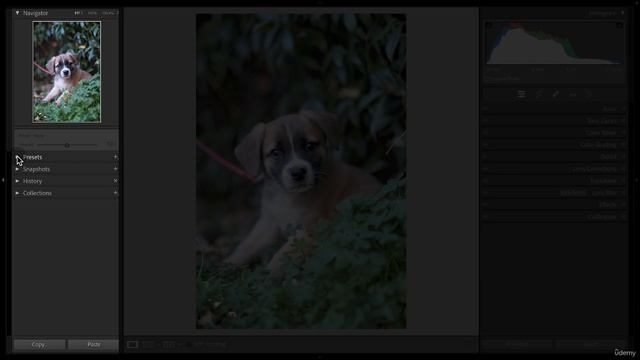Adjust the preset Amount slider handle
Image resolution: width=640 pixels, height=360 pixels.
click(x=67, y=145)
